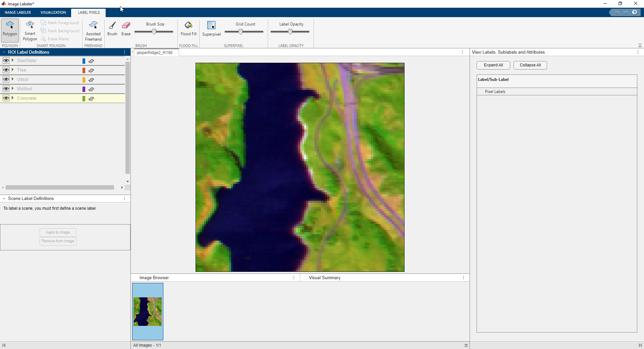Image resolution: width=644 pixels, height=349 pixels.
Task: Toggle visibility of the Concrete label
Action: [x=6, y=98]
